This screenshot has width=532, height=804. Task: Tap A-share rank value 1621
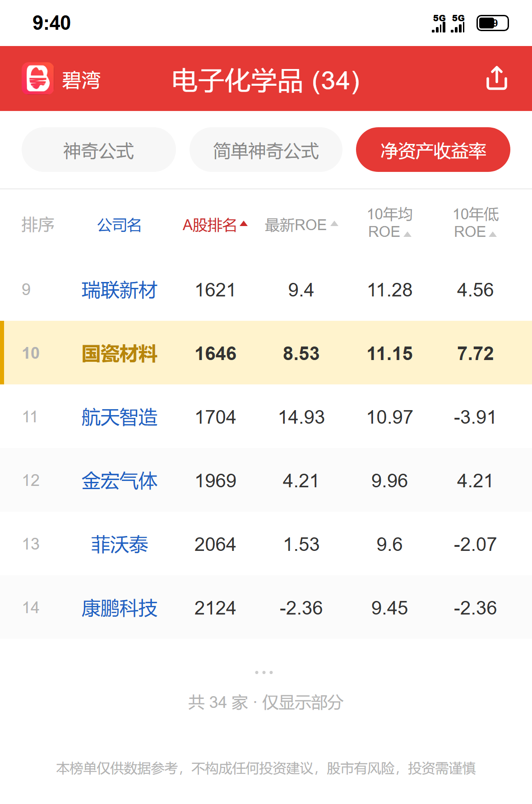[x=215, y=290]
